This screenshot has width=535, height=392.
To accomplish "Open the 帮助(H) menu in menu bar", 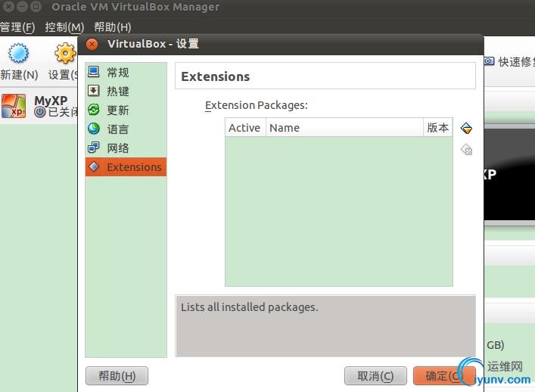I will tap(113, 27).
